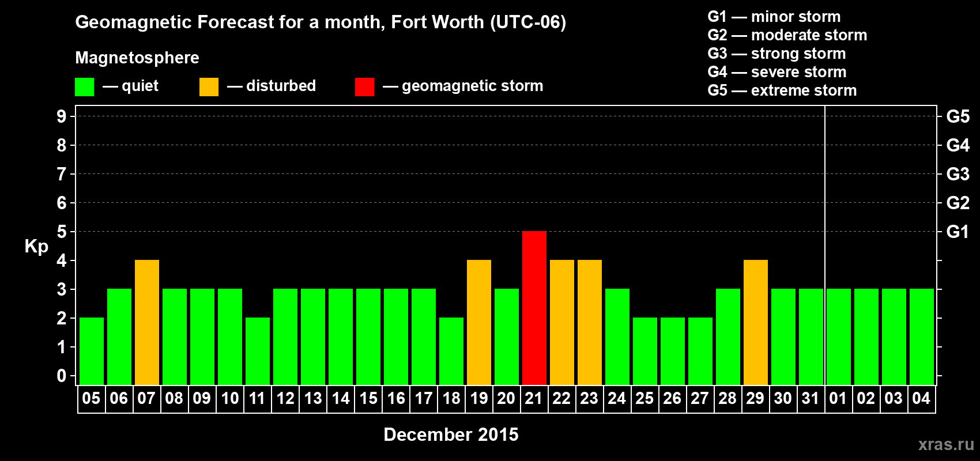
Task: Click the G5 label on right axis
Action: click(958, 116)
